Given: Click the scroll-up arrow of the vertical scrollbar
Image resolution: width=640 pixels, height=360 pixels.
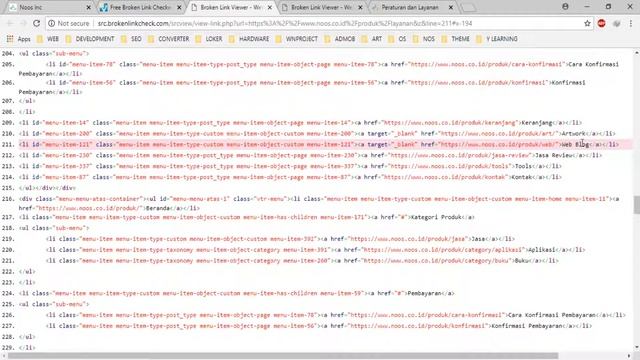Looking at the screenshot, I should (636, 53).
